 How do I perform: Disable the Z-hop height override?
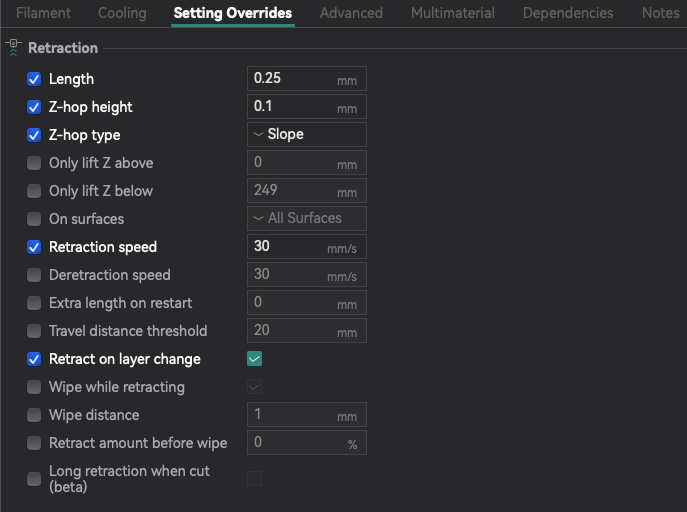pos(34,107)
